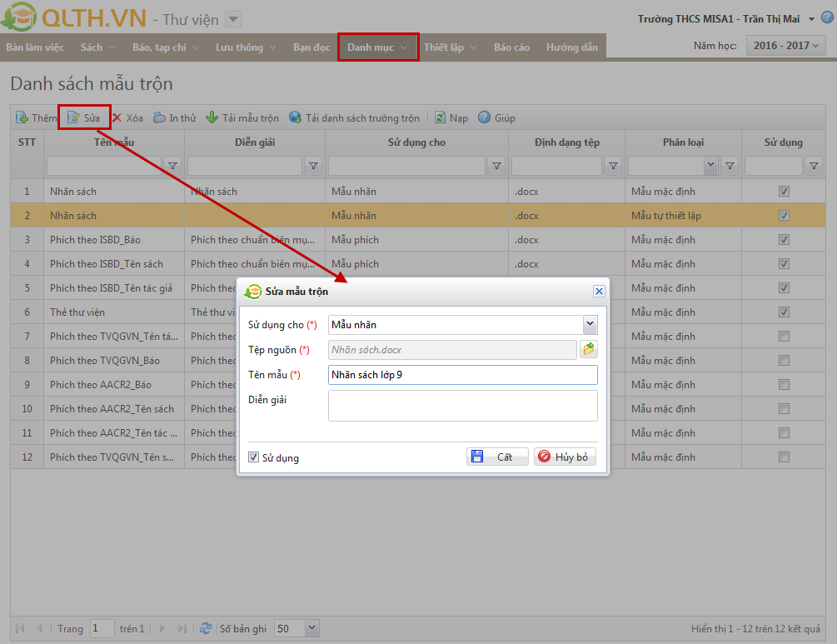Image resolution: width=837 pixels, height=644 pixels.
Task: Click the Hủy bỏ cancel button
Action: point(565,457)
